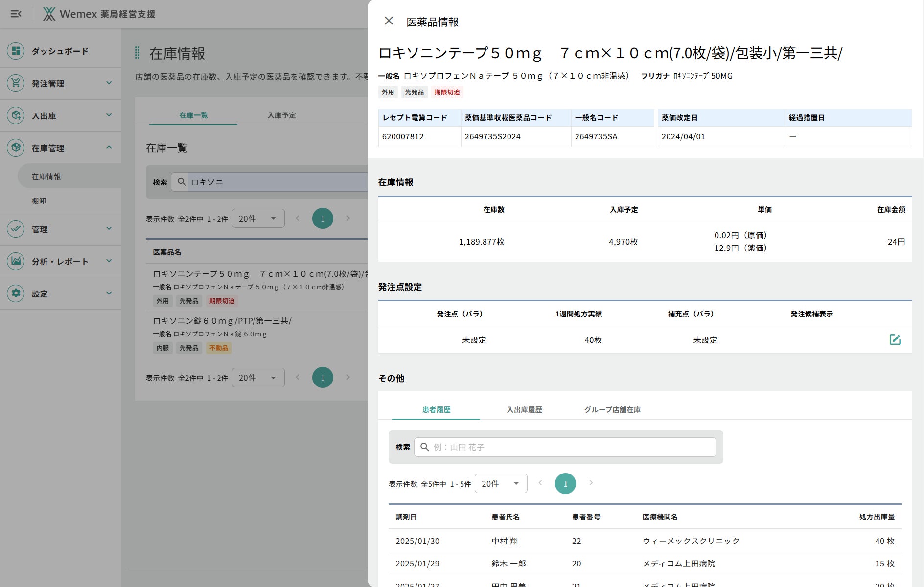The width and height of the screenshot is (924, 587).
Task: Select patient row 鈴木 一郎
Action: (x=645, y=564)
